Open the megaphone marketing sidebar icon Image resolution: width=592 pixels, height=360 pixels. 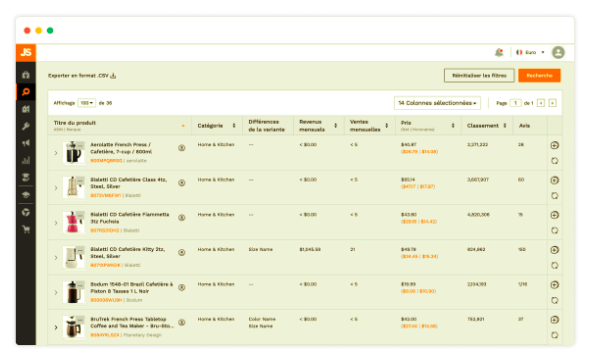[x=26, y=143]
